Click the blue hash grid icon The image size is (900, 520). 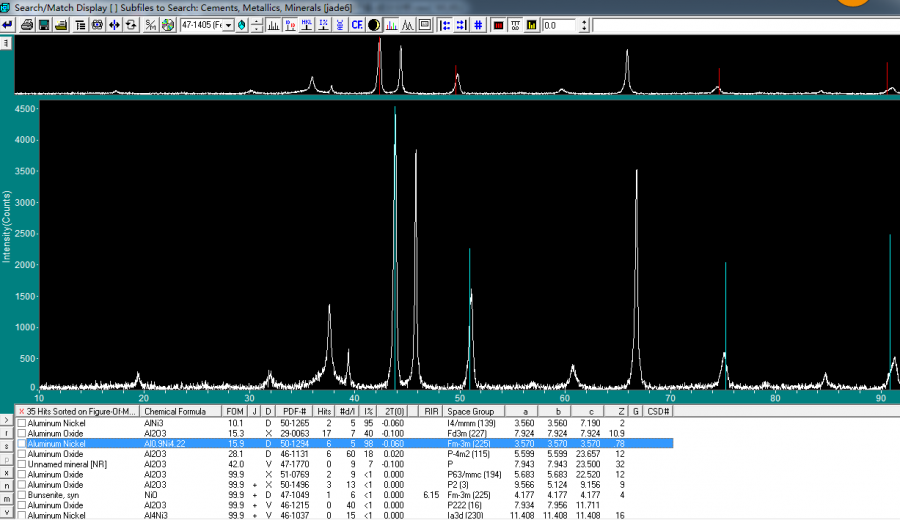(x=478, y=24)
